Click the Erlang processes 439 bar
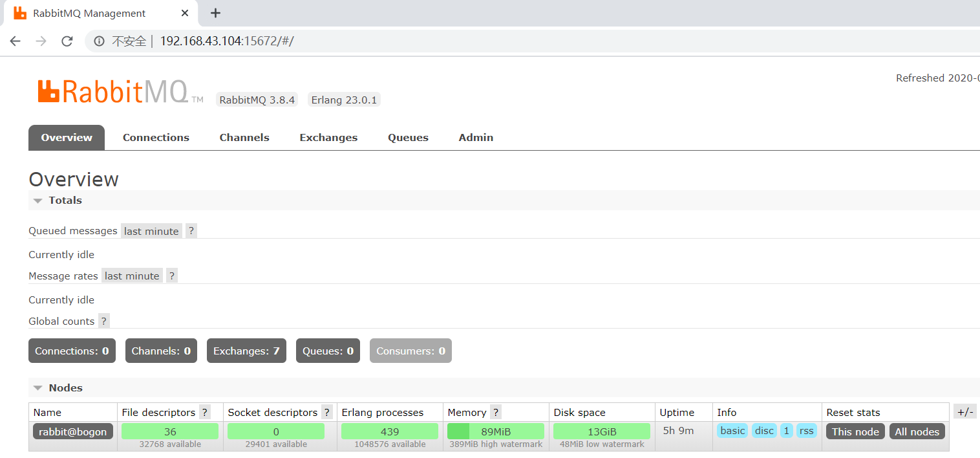This screenshot has height=458, width=980. [x=390, y=431]
